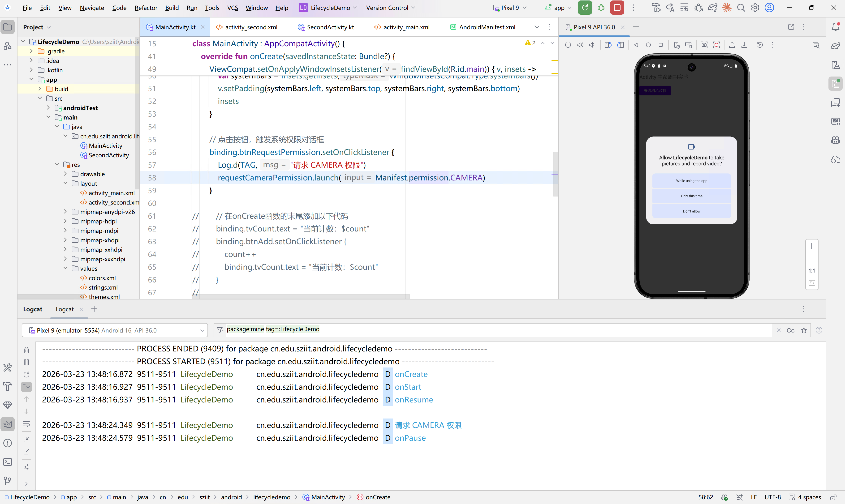Open the app run configuration dropdown

(x=558, y=8)
